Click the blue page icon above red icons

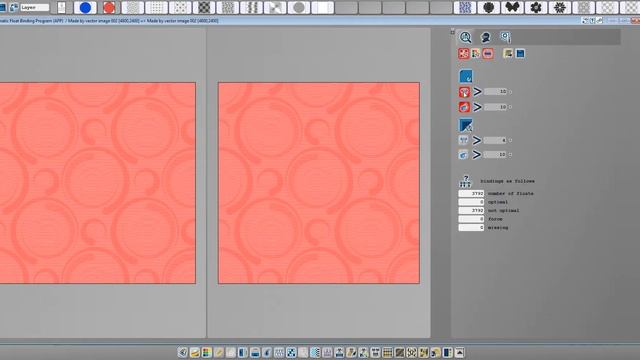[x=466, y=76]
